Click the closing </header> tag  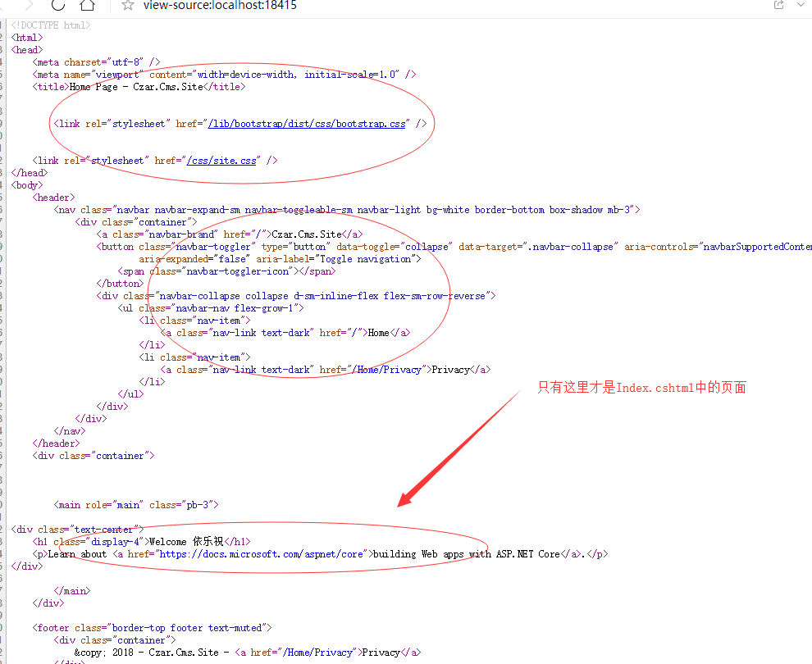56,443
